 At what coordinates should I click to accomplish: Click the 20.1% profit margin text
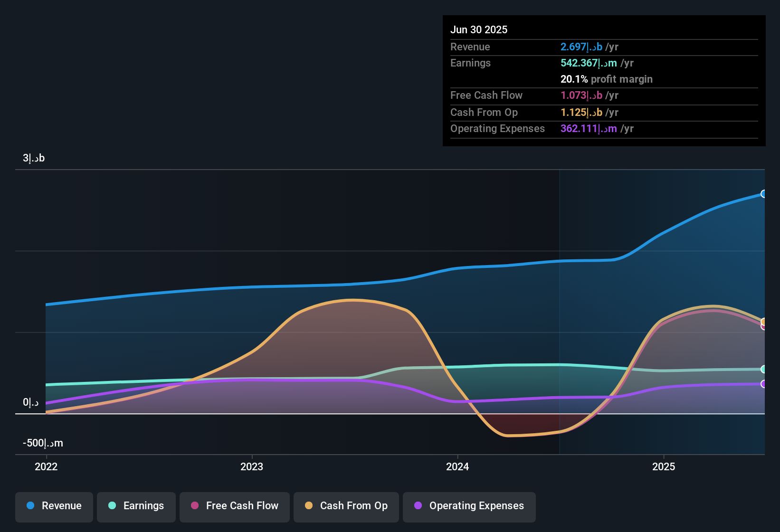pyautogui.click(x=607, y=79)
